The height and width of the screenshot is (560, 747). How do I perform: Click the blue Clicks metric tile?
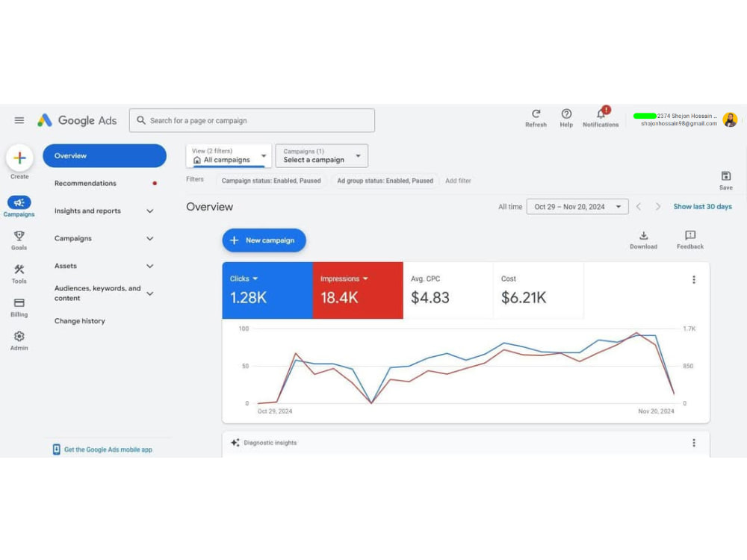pos(267,290)
